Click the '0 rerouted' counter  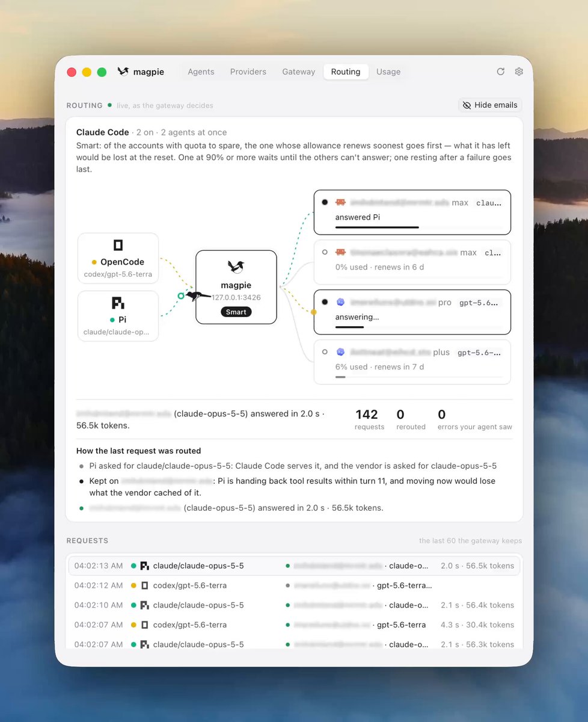pos(411,419)
